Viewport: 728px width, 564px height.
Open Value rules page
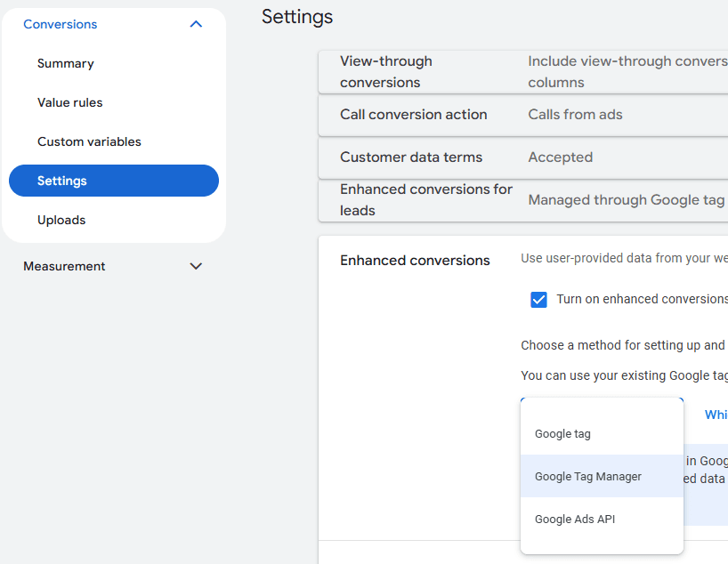click(69, 102)
